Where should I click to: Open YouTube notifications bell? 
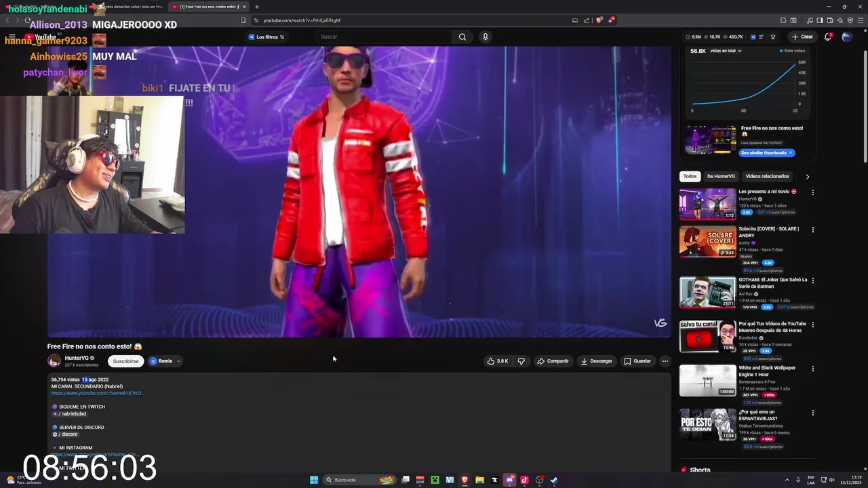click(x=828, y=37)
